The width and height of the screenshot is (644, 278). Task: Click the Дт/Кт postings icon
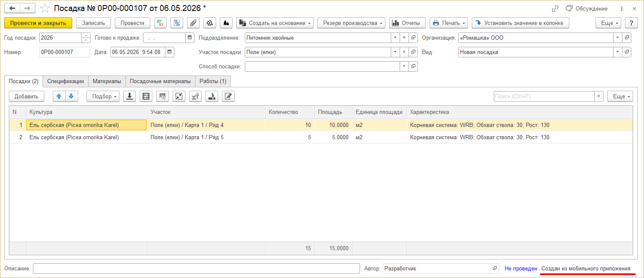[160, 23]
